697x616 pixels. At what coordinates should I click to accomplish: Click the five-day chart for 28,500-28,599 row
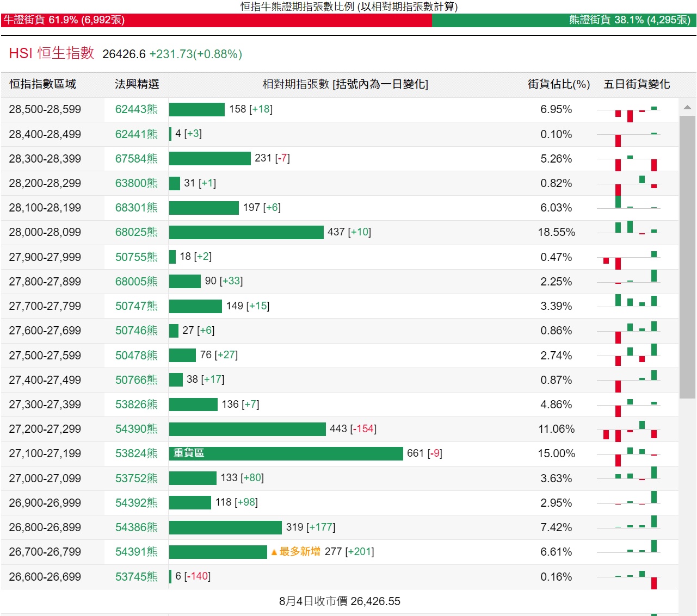pos(630,112)
